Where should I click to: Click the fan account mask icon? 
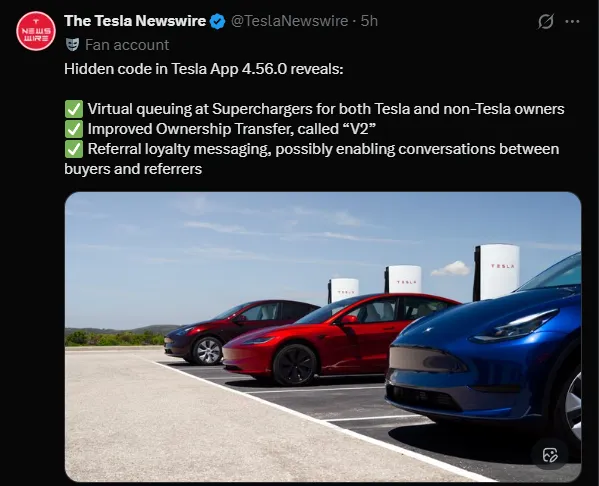[72, 45]
